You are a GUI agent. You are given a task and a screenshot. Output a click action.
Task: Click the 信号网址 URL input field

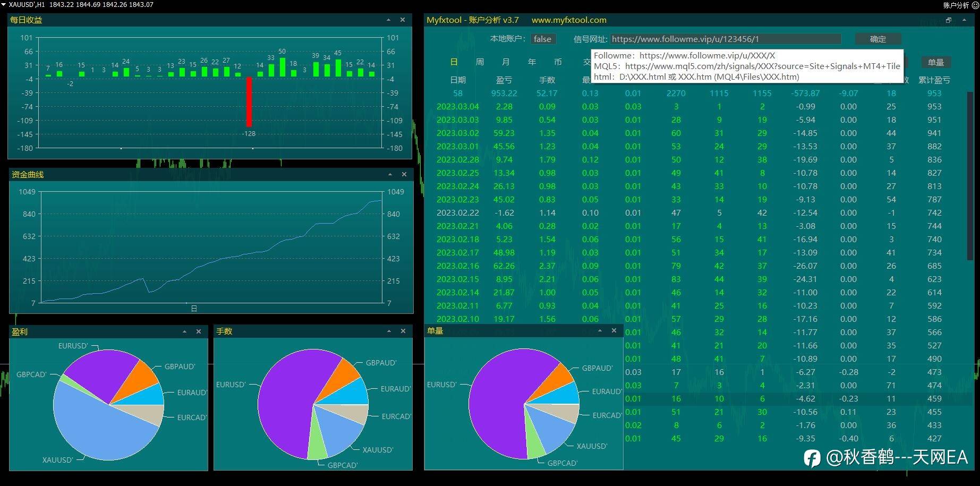point(726,39)
